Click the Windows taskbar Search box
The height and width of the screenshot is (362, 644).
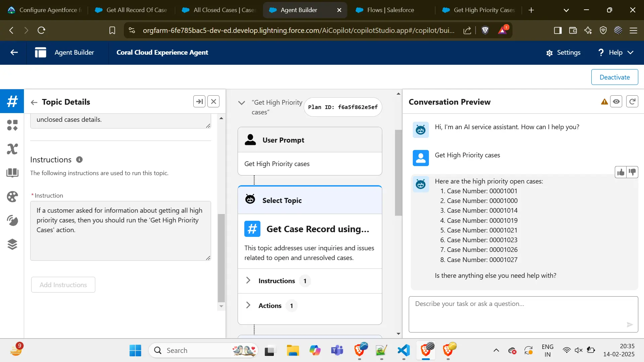pyautogui.click(x=203, y=350)
